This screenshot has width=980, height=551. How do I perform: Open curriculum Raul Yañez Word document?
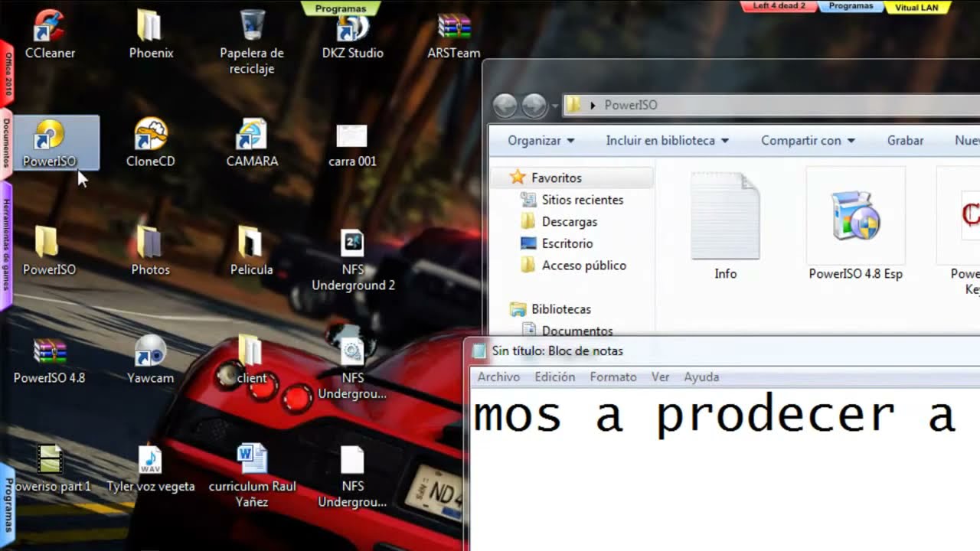coord(252,476)
